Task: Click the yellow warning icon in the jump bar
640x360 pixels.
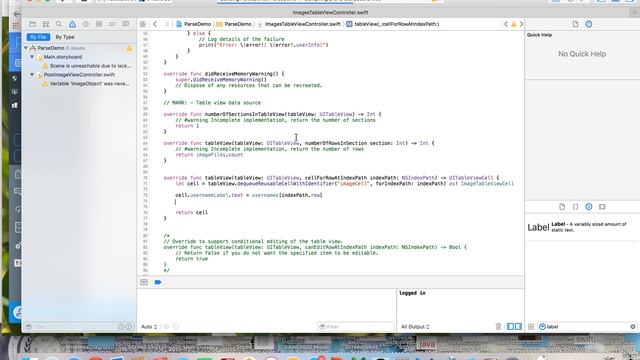Action: (513, 24)
